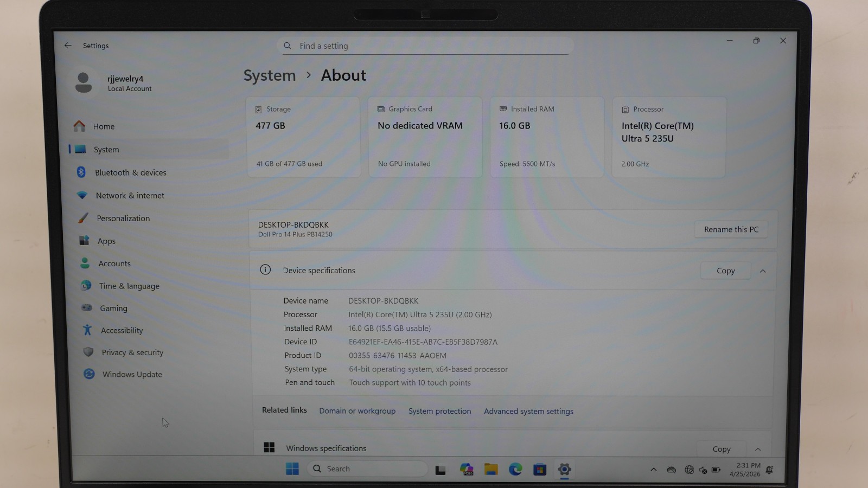This screenshot has width=868, height=488.
Task: Click the Personalization paintbrush icon
Action: [x=83, y=218]
